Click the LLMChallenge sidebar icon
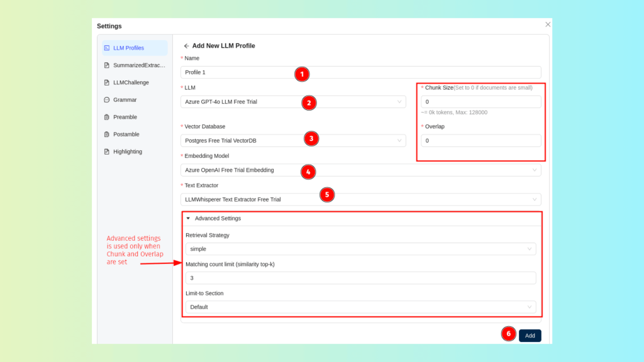Image resolution: width=644 pixels, height=362 pixels. pyautogui.click(x=107, y=82)
